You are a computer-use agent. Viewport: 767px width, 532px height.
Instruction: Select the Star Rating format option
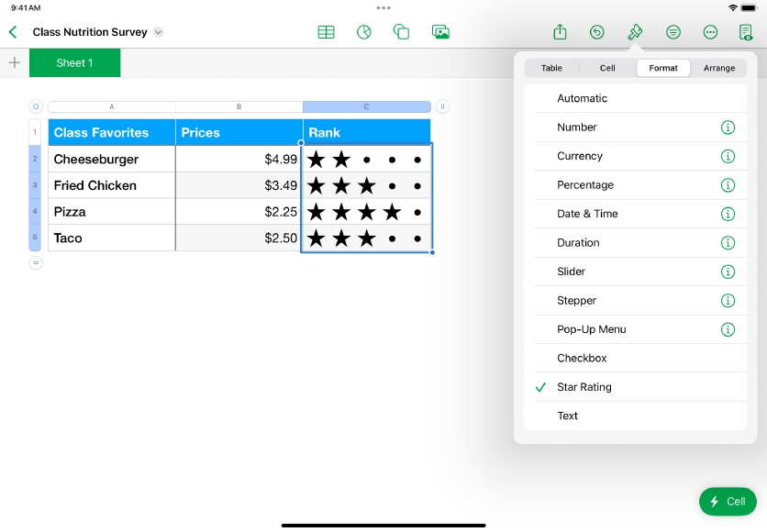tap(584, 387)
